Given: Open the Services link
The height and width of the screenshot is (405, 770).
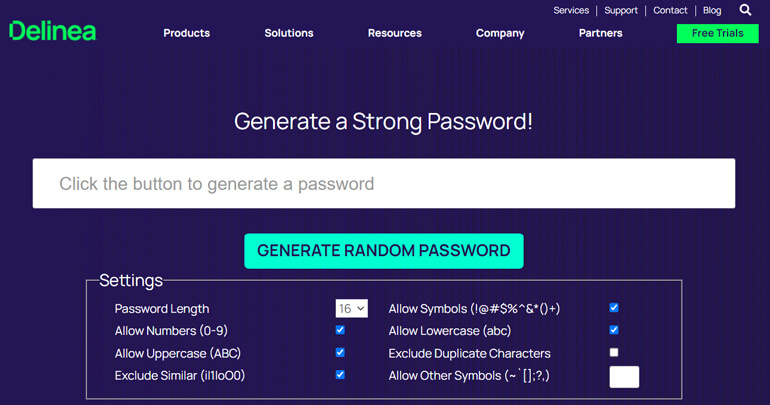Looking at the screenshot, I should pyautogui.click(x=571, y=10).
